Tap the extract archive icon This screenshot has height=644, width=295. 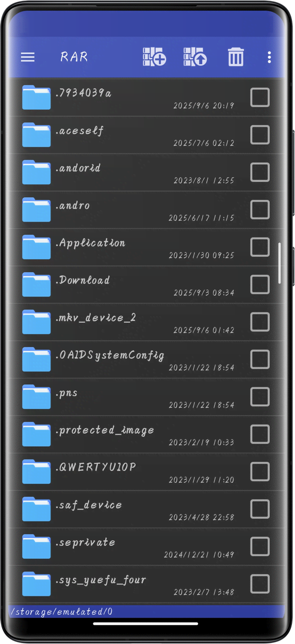tap(195, 56)
